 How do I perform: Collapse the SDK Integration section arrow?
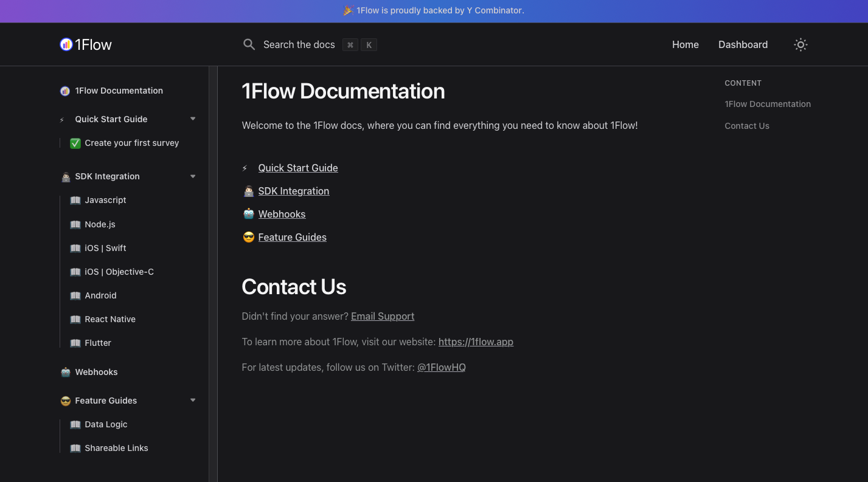click(x=193, y=176)
